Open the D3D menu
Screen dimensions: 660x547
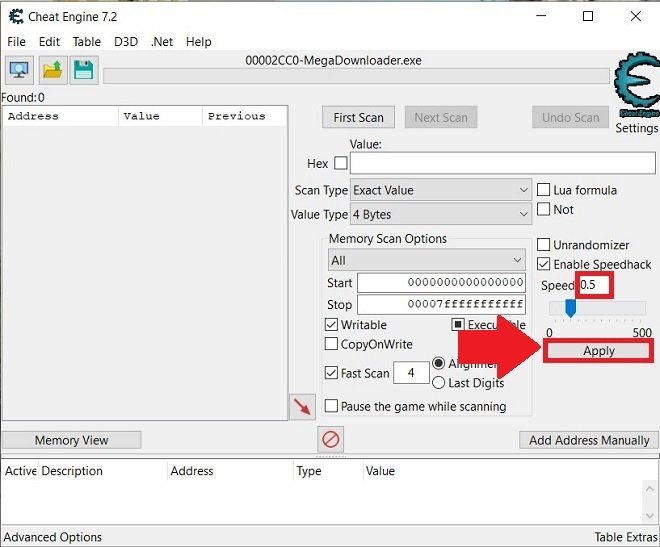click(126, 42)
